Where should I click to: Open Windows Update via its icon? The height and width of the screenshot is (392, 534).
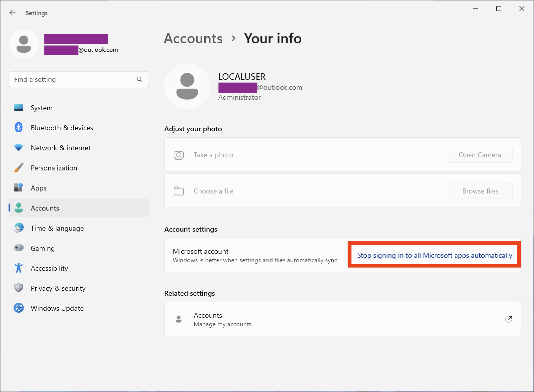point(18,308)
